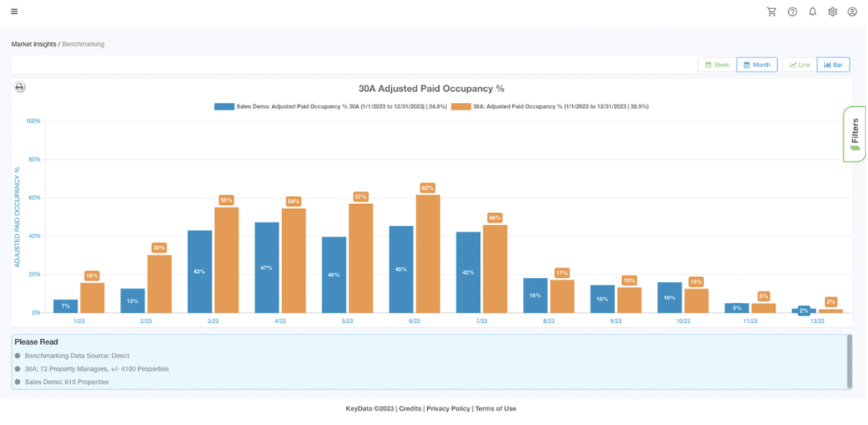Open the help menu
The height and width of the screenshot is (425, 868).
[x=792, y=11]
